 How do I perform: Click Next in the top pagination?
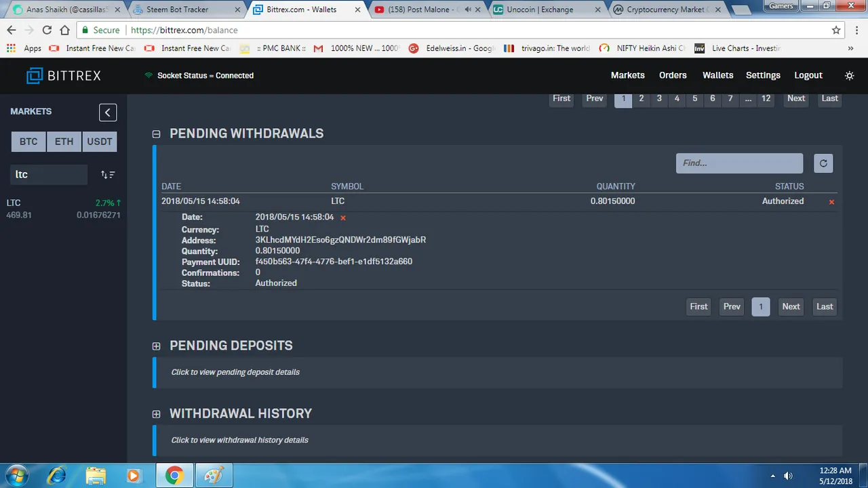[796, 99]
